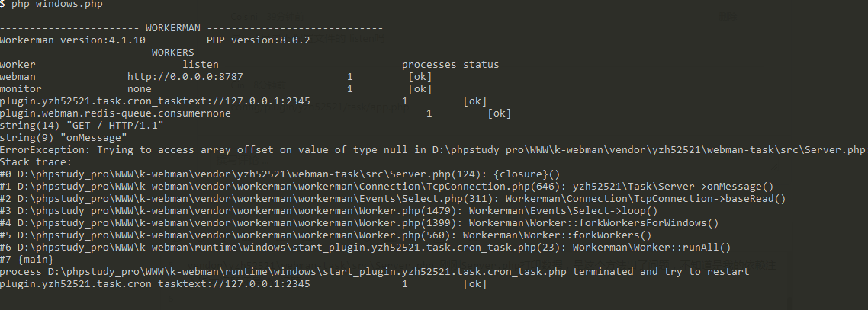The image size is (868, 310).
Task: Click the 'Stack trace:' label
Action: (x=36, y=162)
